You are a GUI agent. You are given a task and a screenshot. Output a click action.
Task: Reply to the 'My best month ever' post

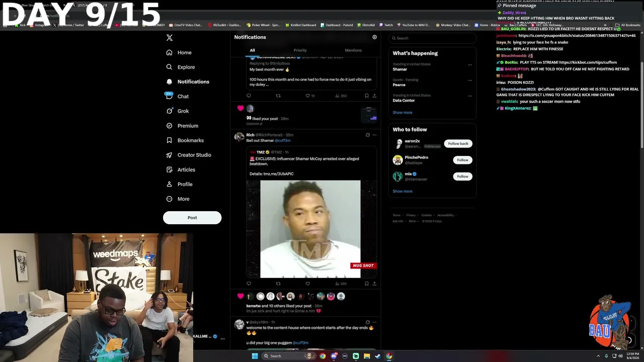249,96
